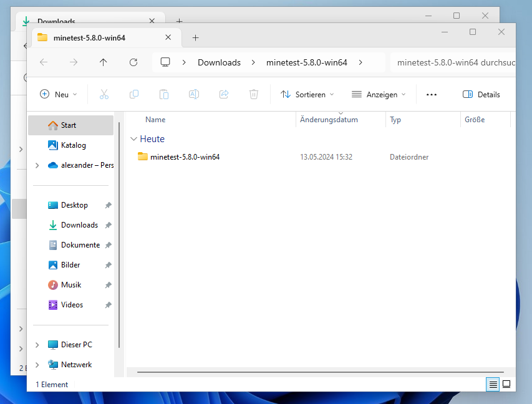Image resolution: width=532 pixels, height=404 pixels.
Task: Click the sidebar vertical scrollbar
Action: tap(119, 235)
